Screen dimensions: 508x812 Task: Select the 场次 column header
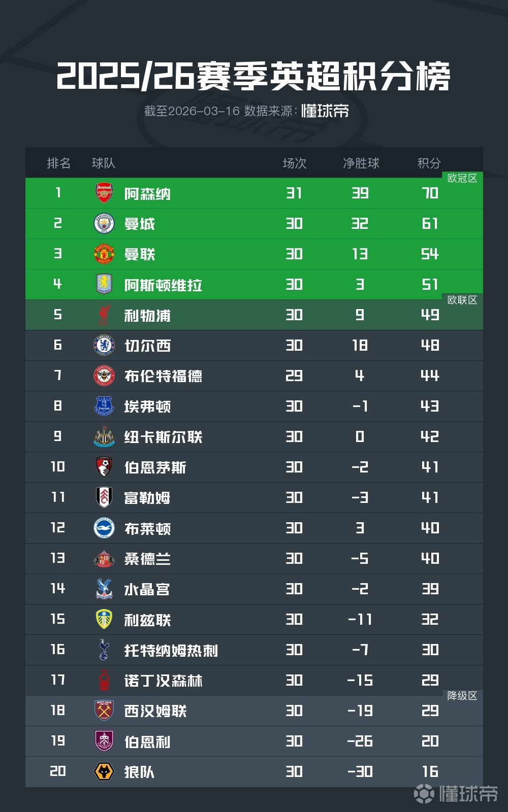coord(295,163)
